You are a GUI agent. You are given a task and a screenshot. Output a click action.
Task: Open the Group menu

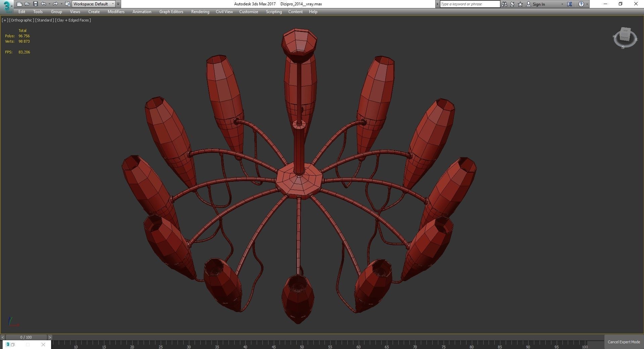pos(56,12)
